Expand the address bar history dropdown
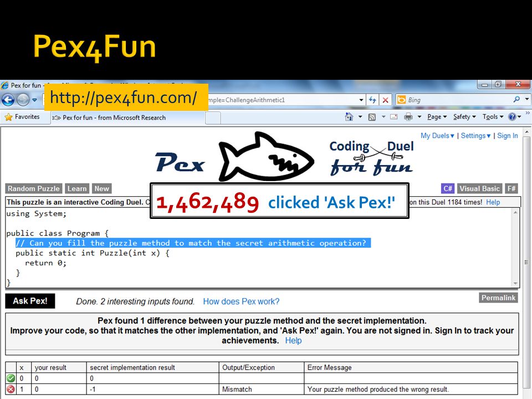Viewport: 532px width, 399px height. click(361, 100)
